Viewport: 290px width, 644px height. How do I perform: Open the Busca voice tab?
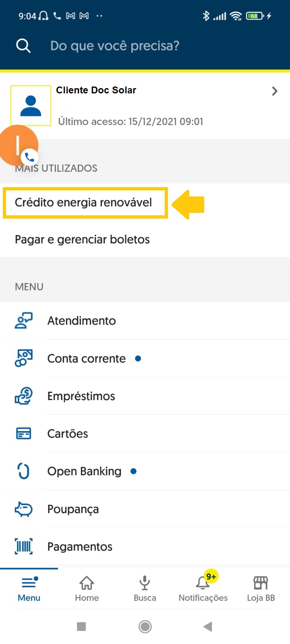(145, 588)
